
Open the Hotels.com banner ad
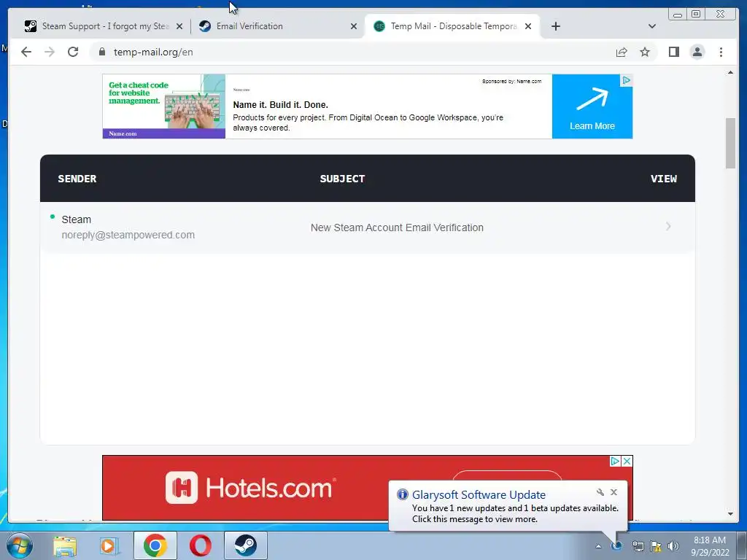[x=367, y=488]
